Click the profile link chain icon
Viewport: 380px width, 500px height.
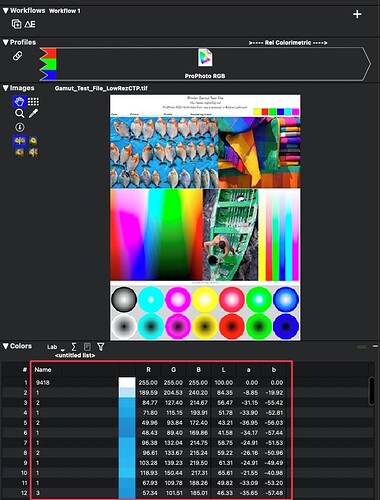pos(17,56)
